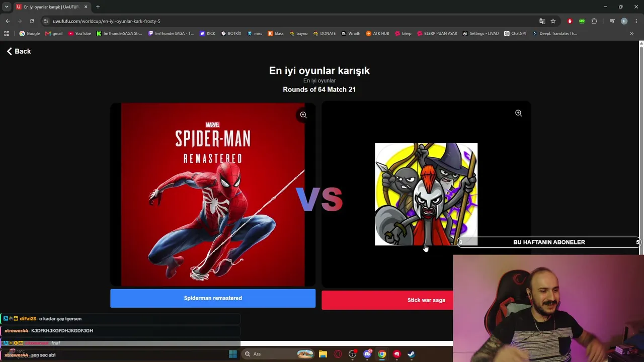This screenshot has height=362, width=644.
Task: Go back using the browser back arrow
Action: coord(8,21)
